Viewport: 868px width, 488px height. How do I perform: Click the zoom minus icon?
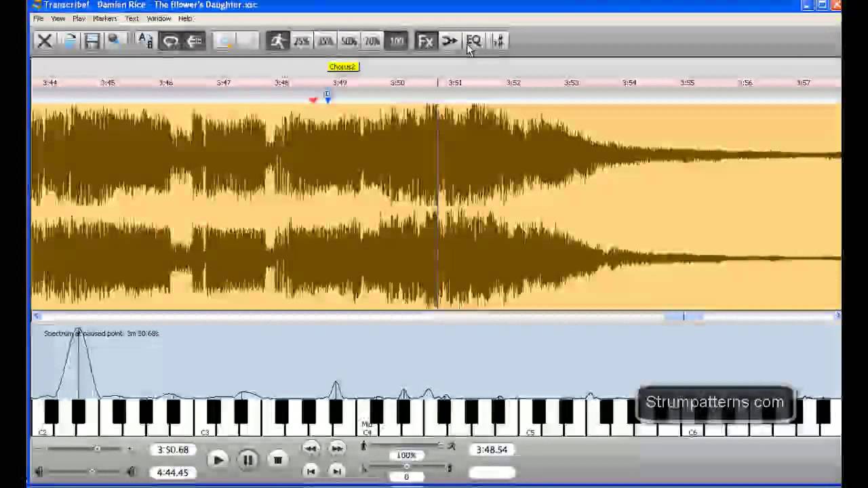coord(39,449)
